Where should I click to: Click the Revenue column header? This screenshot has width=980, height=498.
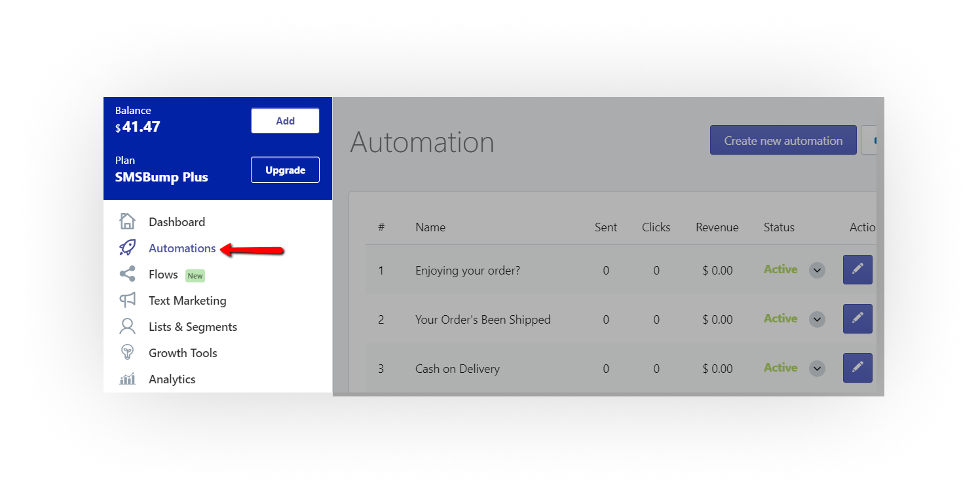[x=717, y=227]
